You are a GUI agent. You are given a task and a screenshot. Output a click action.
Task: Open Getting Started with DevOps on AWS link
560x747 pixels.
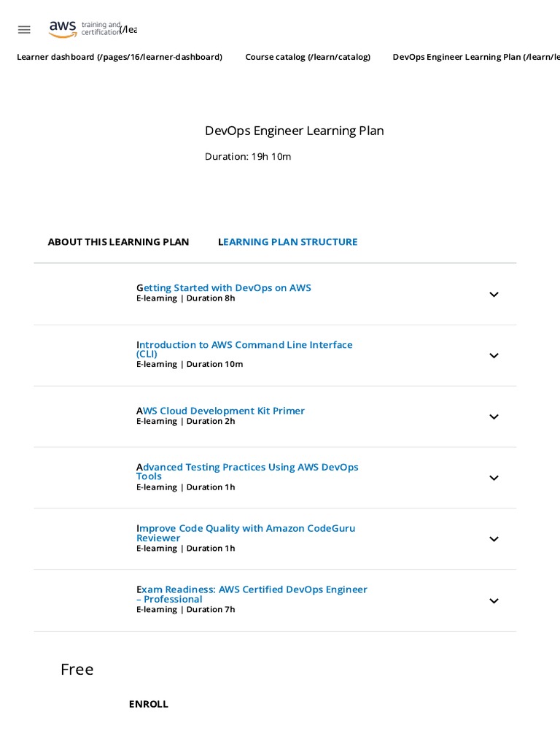tap(224, 288)
